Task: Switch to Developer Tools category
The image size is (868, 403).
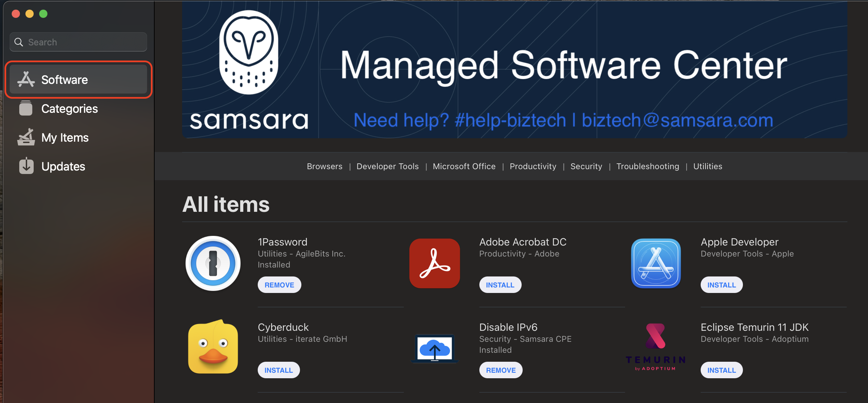Action: 388,166
